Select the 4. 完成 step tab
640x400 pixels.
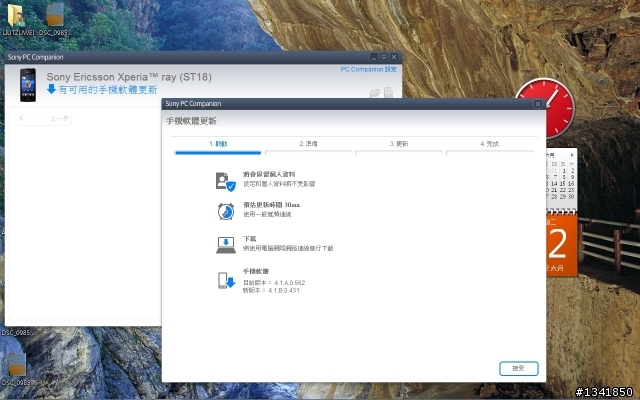coord(489,144)
